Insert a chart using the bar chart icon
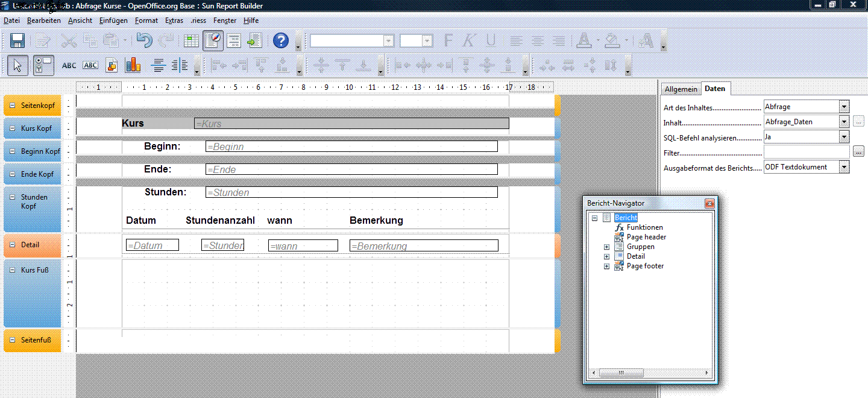This screenshot has height=398, width=868. (133, 65)
